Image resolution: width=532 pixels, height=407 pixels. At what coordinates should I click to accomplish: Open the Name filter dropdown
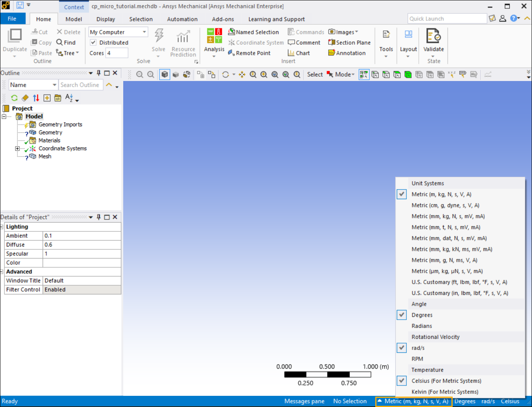click(x=55, y=85)
